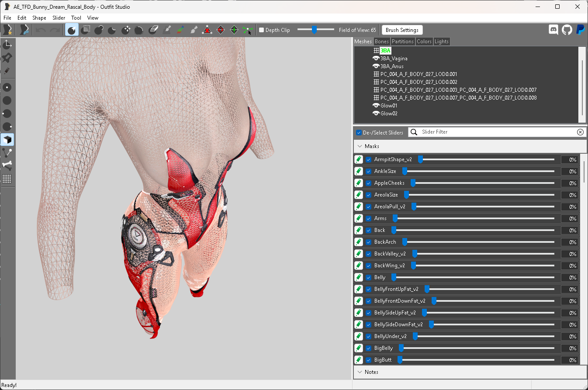Uncheck the AnkleSize slider checkbox

[x=369, y=171]
